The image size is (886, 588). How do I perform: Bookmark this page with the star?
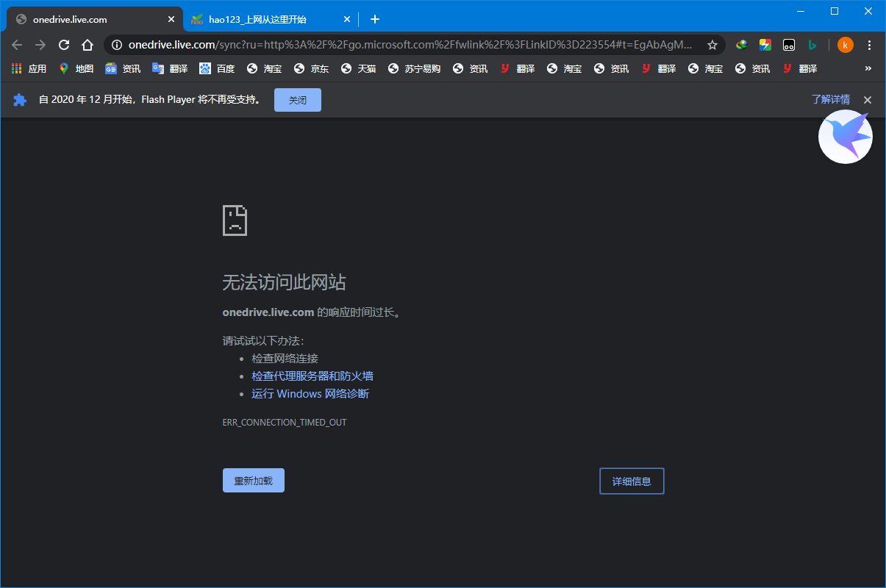pos(712,45)
